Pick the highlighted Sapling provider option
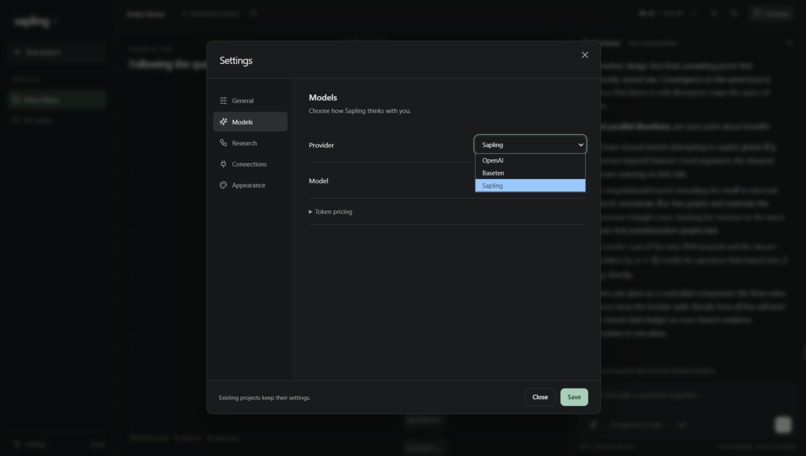806x456 pixels. pos(530,186)
